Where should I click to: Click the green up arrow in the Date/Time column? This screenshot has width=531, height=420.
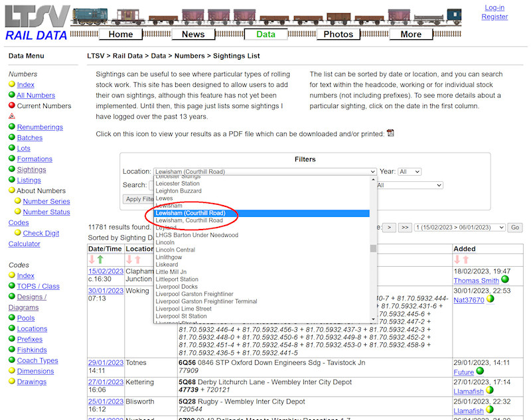tap(100, 259)
